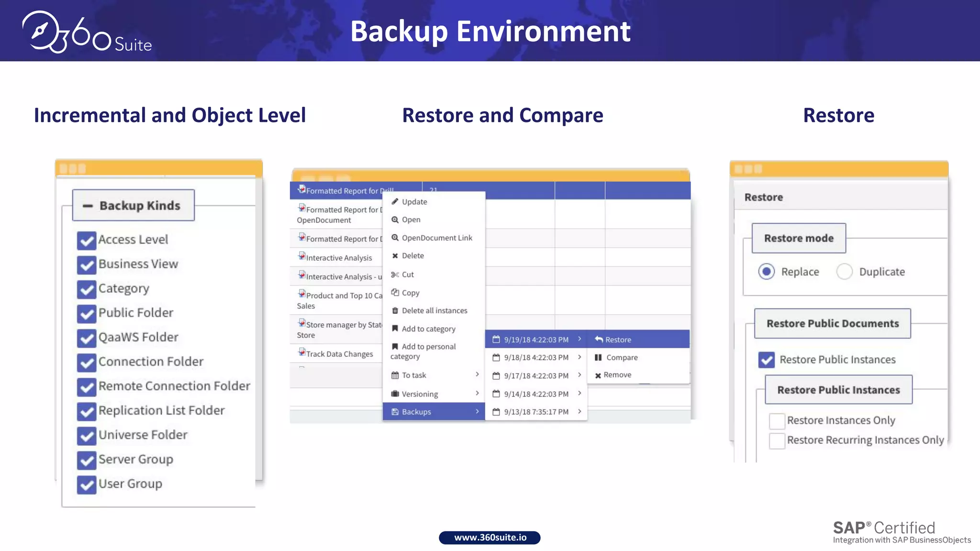
Task: Click the bookmark icon beside Add to personal category
Action: pos(395,346)
